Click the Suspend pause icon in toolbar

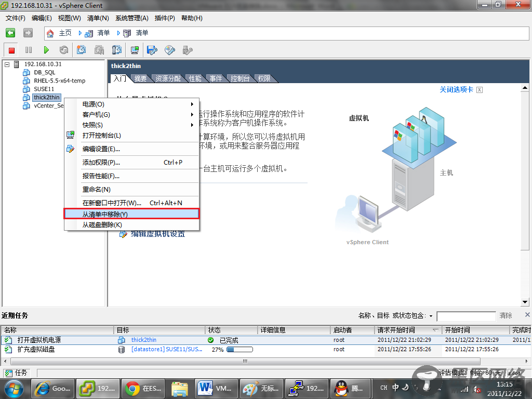(x=29, y=50)
